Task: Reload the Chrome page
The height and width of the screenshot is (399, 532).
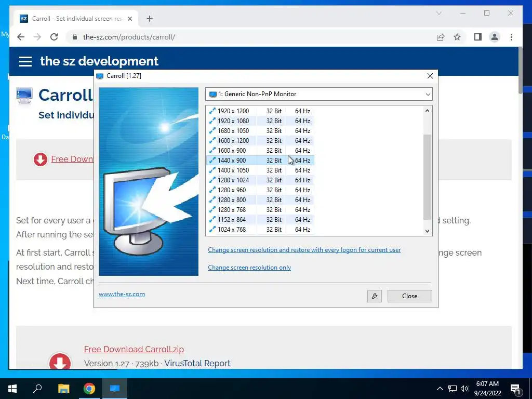Action: tap(54, 37)
